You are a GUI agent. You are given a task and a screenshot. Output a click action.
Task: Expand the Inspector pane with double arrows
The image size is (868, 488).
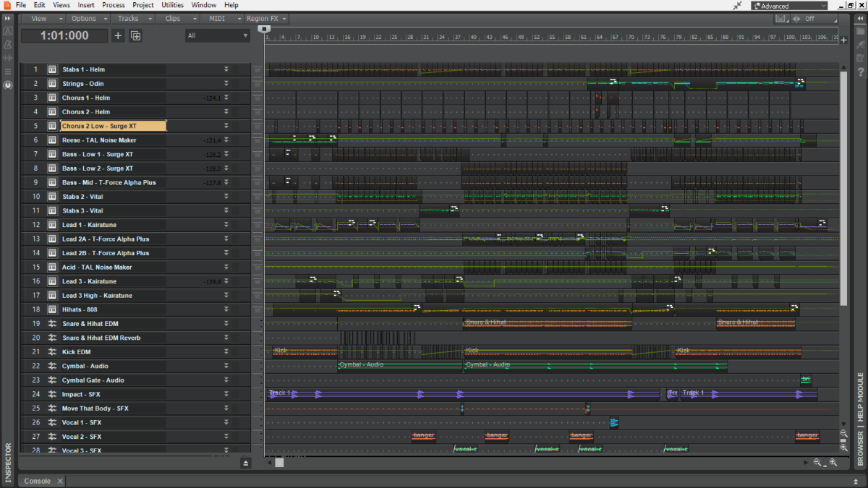pyautogui.click(x=8, y=18)
